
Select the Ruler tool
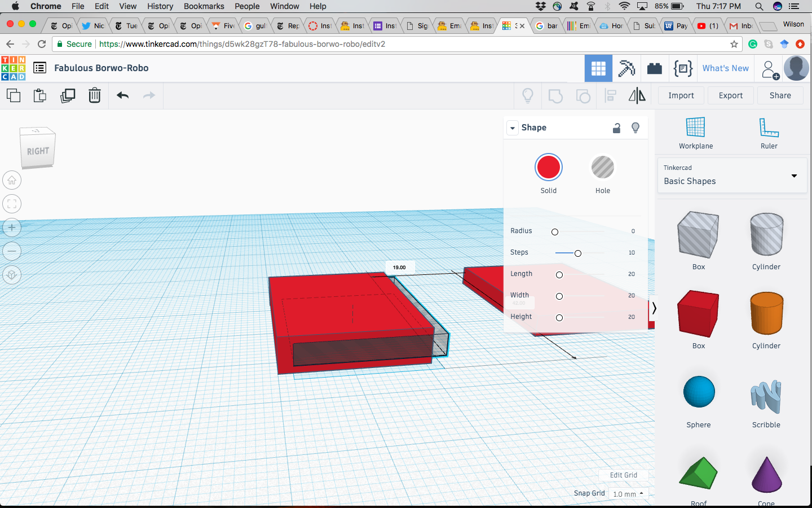[x=769, y=133]
